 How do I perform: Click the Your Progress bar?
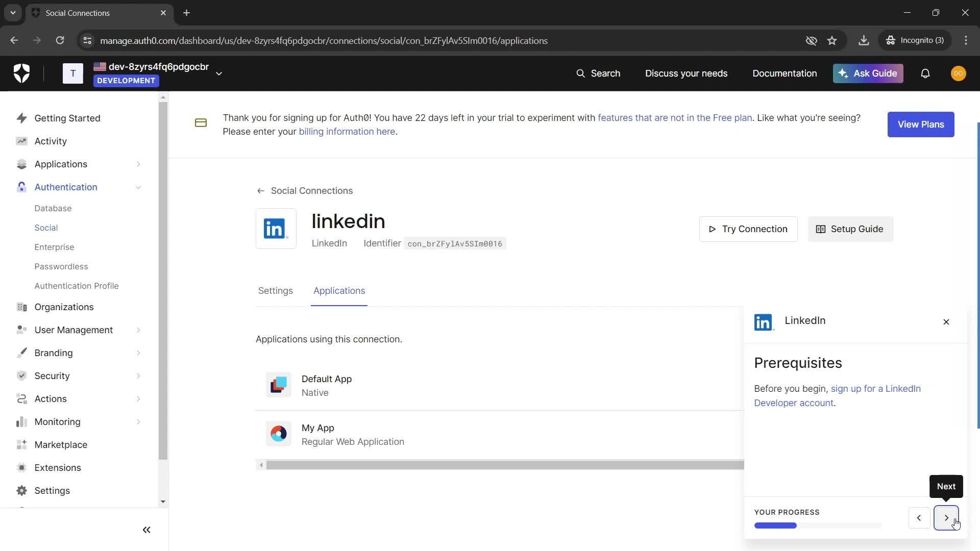pos(818,525)
